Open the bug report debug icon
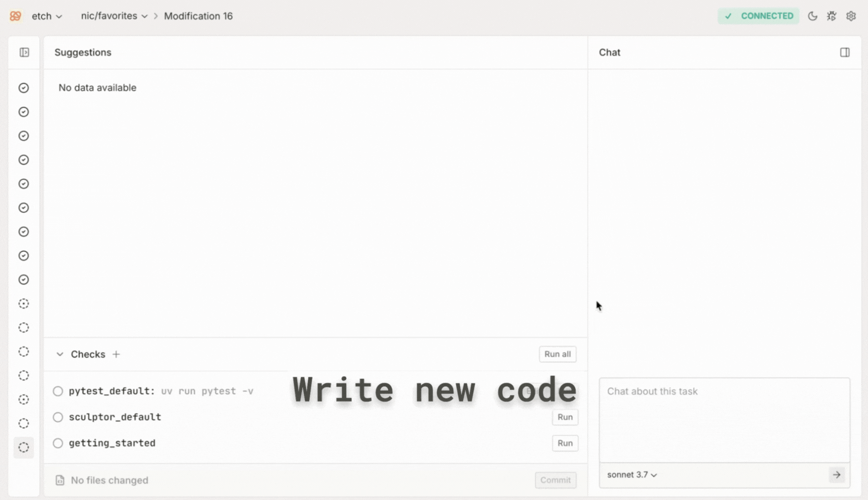This screenshot has height=500, width=868. tap(831, 16)
